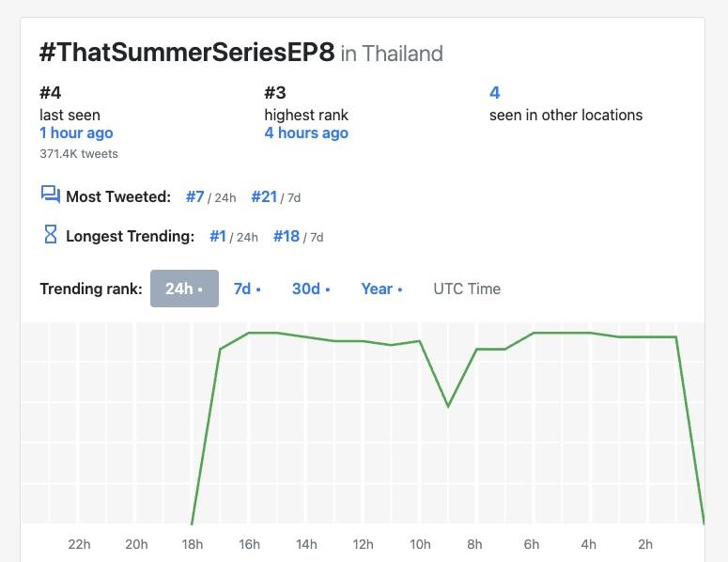
Task: Open Longest Trending #1 24h ranking
Action: pyautogui.click(x=218, y=237)
